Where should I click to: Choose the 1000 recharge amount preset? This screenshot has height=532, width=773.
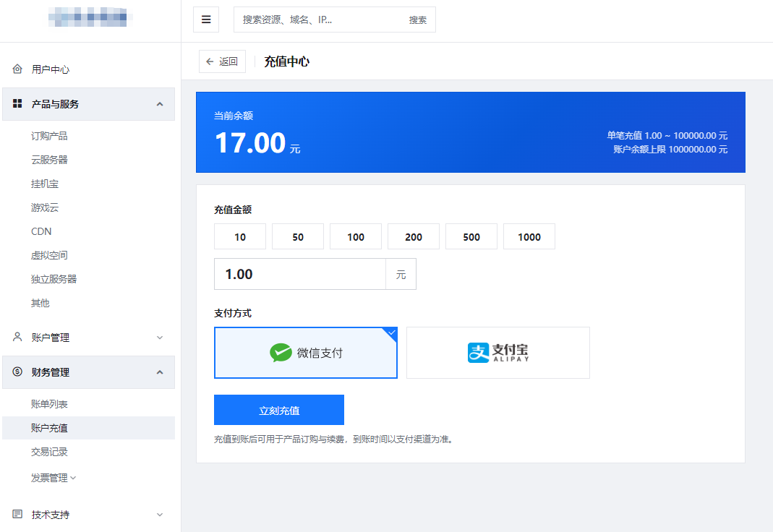[x=529, y=236]
